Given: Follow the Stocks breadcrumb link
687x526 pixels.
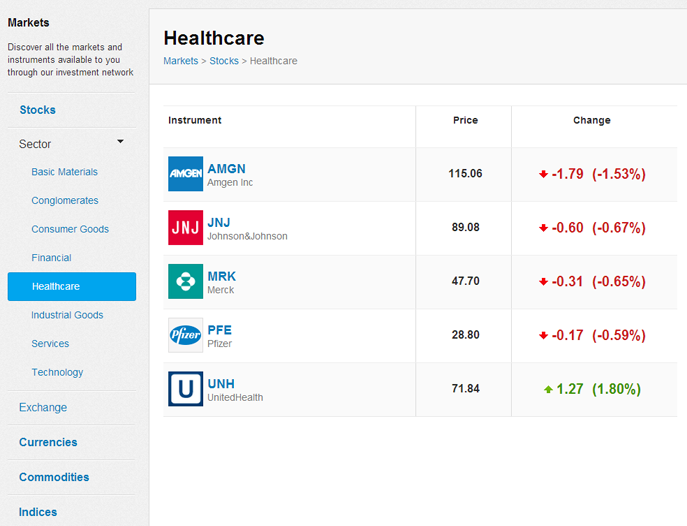Looking at the screenshot, I should point(224,61).
